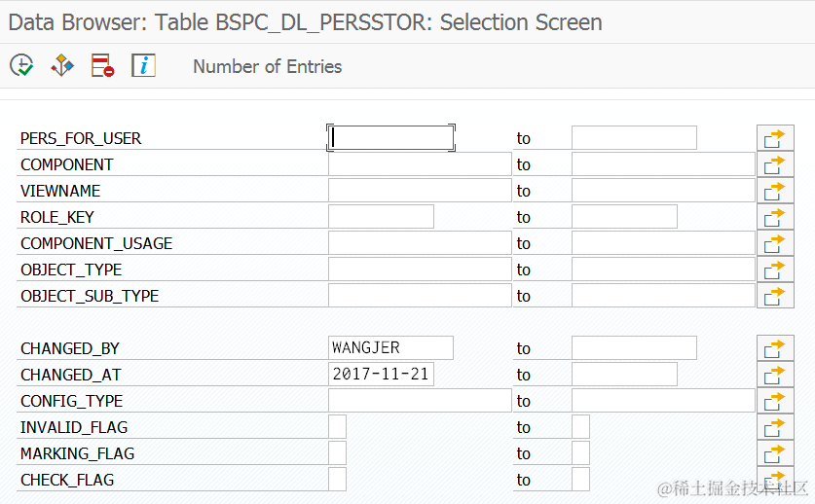This screenshot has height=504, width=815.
Task: Click the Execute clock icon
Action: pos(21,66)
